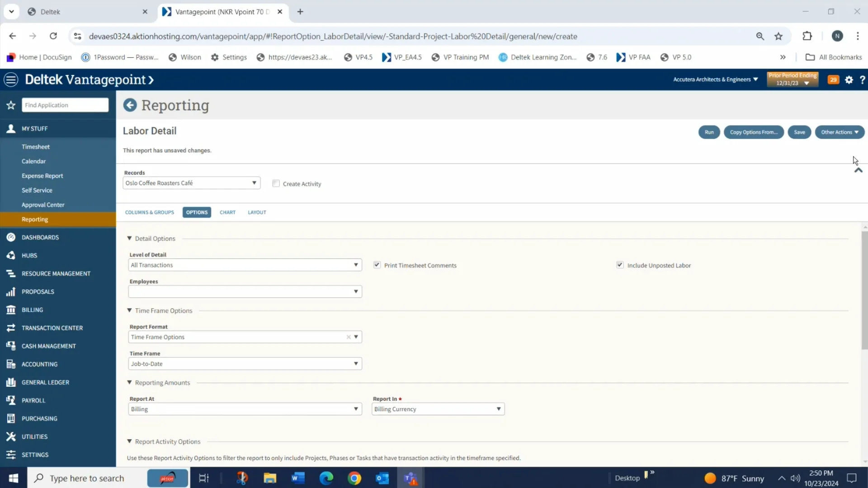Viewport: 868px width, 488px height.
Task: Click the Run button
Action: [709, 132]
